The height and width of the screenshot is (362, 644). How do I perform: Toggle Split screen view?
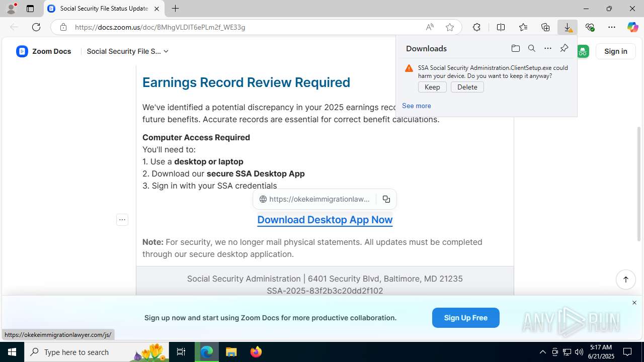(x=501, y=27)
